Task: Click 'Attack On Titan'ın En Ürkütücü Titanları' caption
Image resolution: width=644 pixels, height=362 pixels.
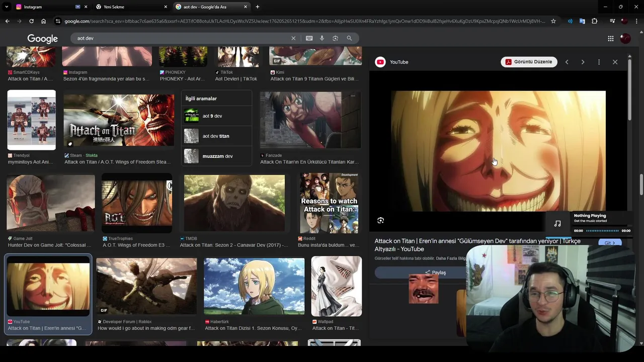Action: (309, 162)
